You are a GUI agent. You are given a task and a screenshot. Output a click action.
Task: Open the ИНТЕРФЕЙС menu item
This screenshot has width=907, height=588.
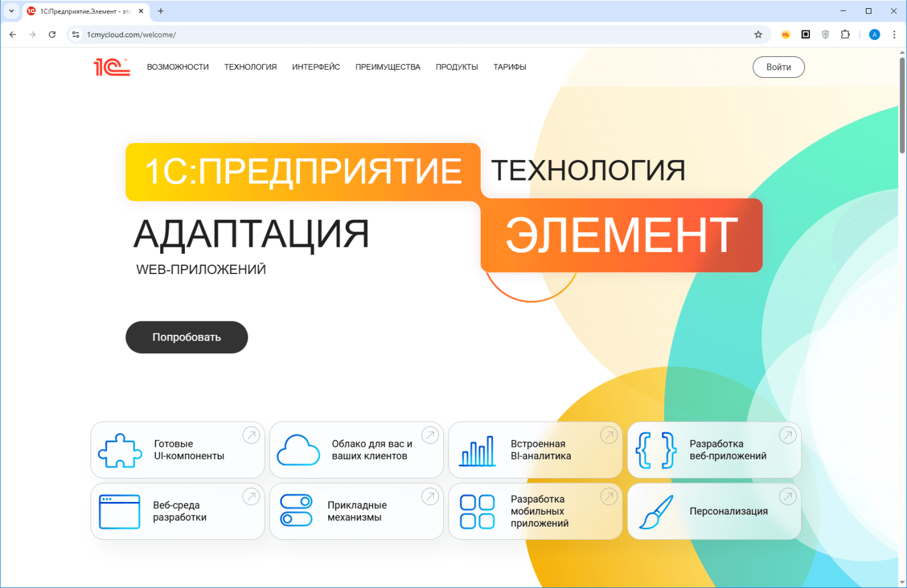coord(316,67)
